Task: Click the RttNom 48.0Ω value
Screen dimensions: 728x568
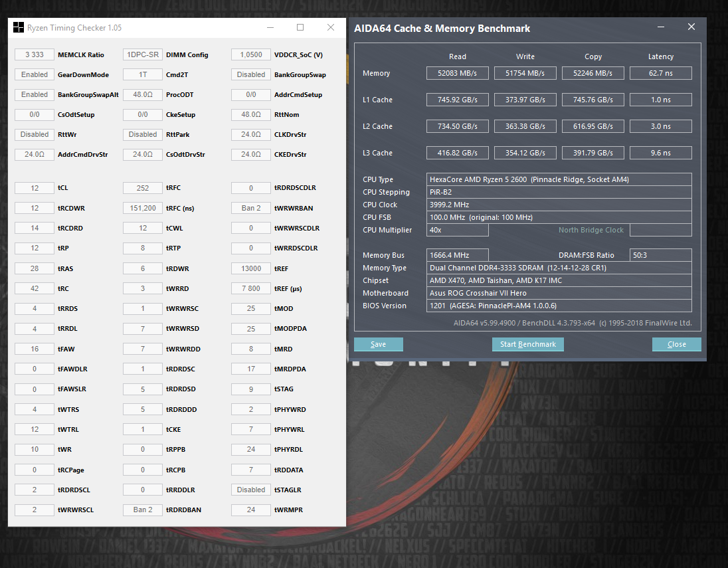Action: 250,115
